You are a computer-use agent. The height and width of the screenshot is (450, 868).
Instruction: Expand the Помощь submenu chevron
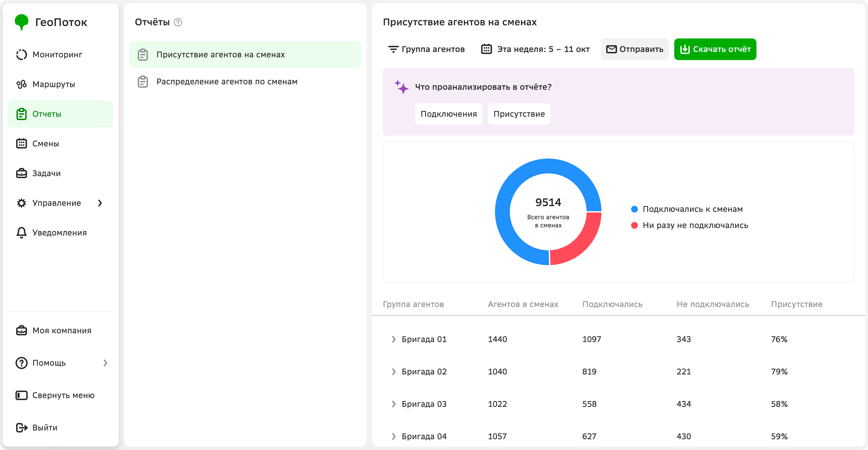coord(106,363)
